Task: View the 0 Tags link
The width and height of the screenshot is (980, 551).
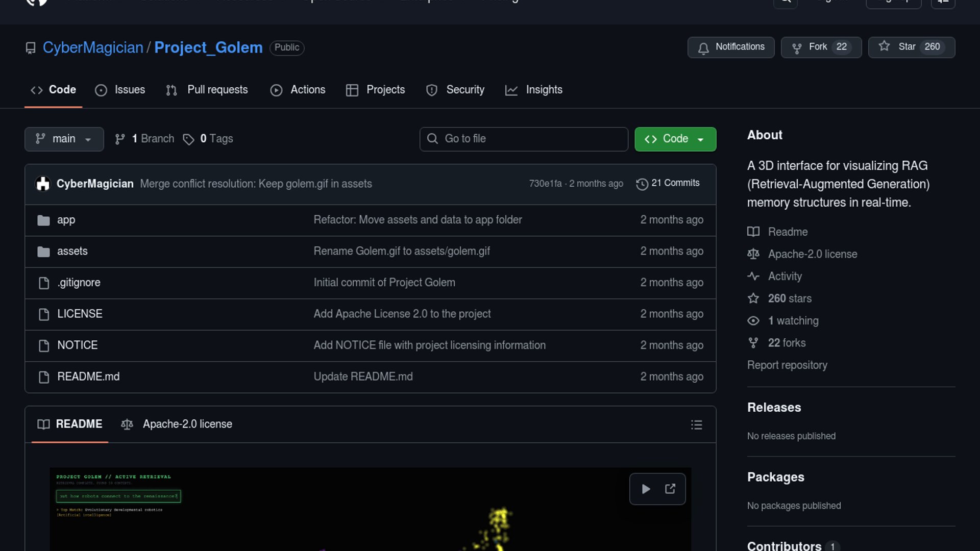Action: coord(216,139)
